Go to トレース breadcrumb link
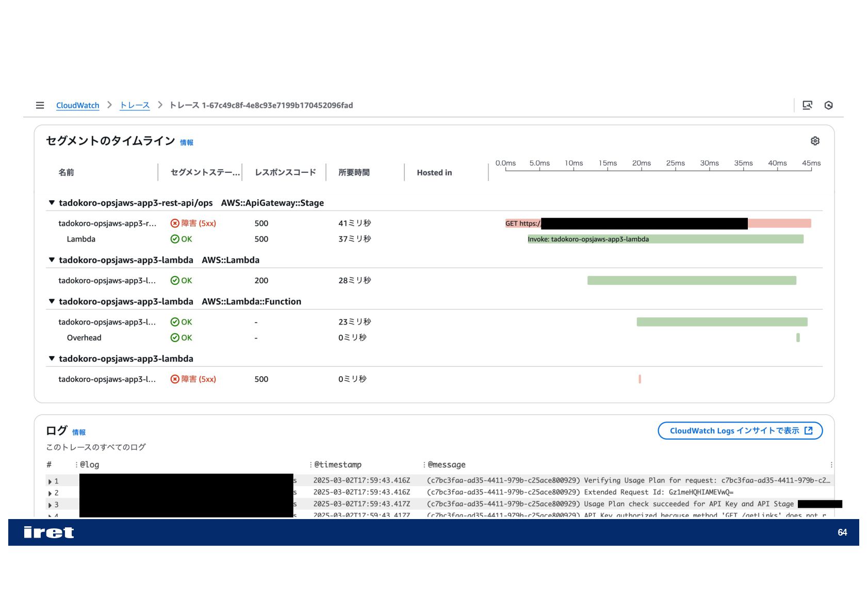 (x=135, y=105)
